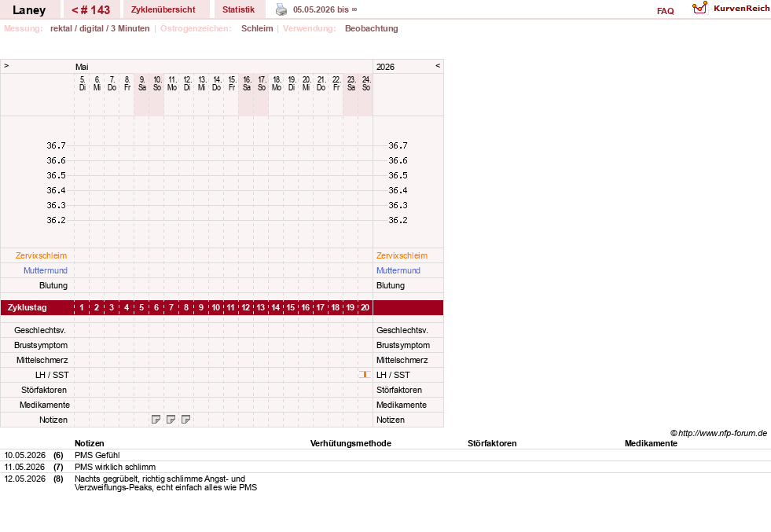Click the left Brustsymptom row label
The width and height of the screenshot is (771, 532).
[x=41, y=345]
